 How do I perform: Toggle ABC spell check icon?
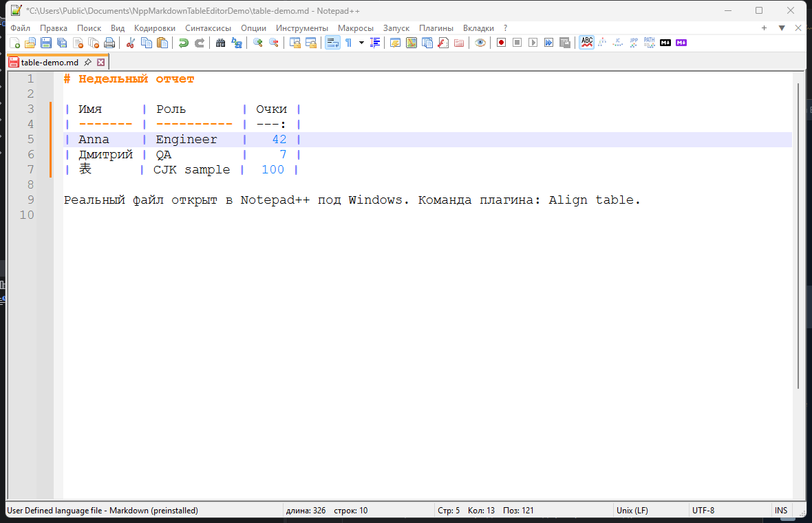click(x=587, y=43)
